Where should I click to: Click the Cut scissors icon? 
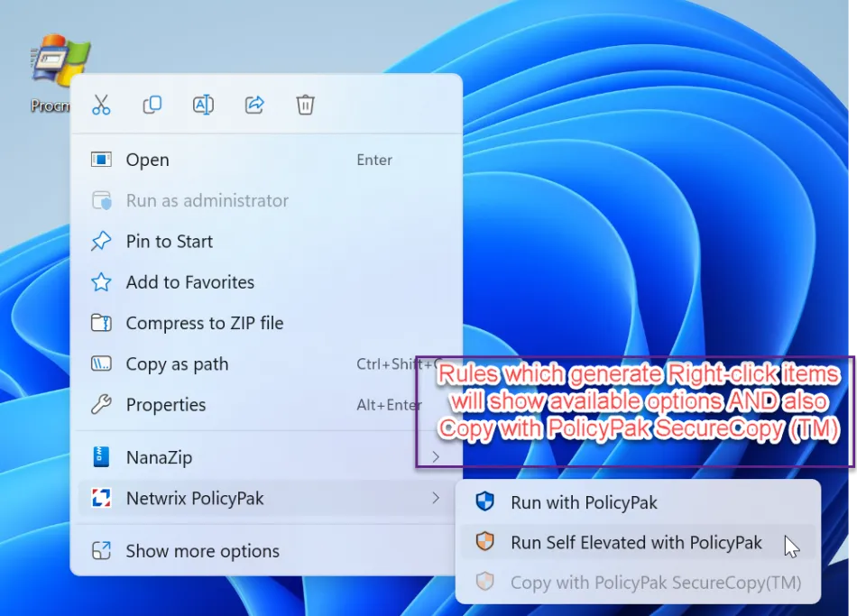[x=101, y=105]
